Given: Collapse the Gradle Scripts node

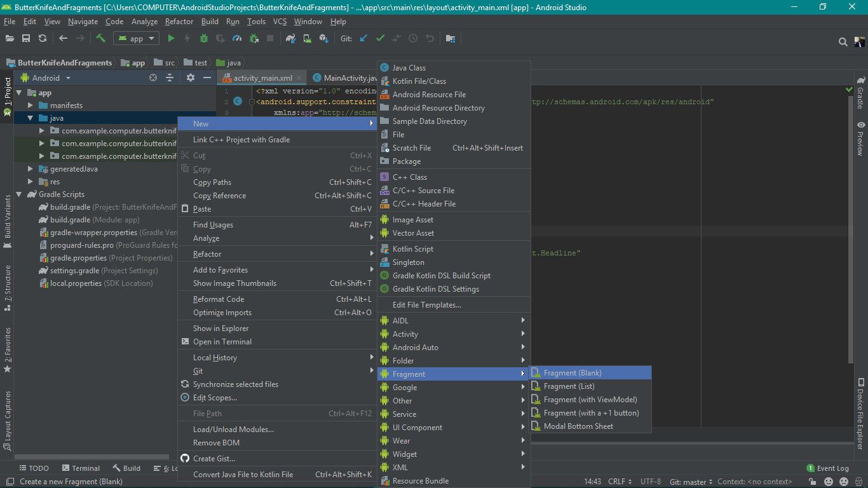Looking at the screenshot, I should coord(18,194).
